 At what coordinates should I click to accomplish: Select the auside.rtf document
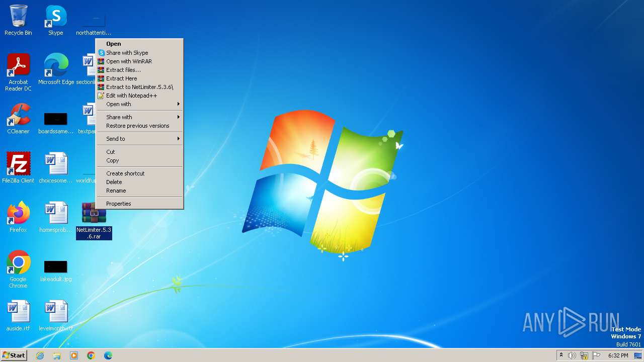[x=18, y=315]
